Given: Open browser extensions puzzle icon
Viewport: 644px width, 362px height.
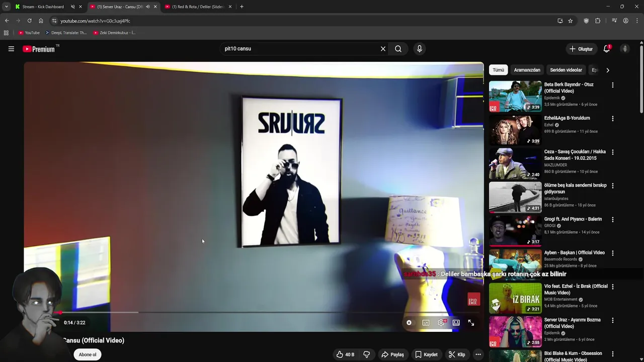Looking at the screenshot, I should [598, 21].
